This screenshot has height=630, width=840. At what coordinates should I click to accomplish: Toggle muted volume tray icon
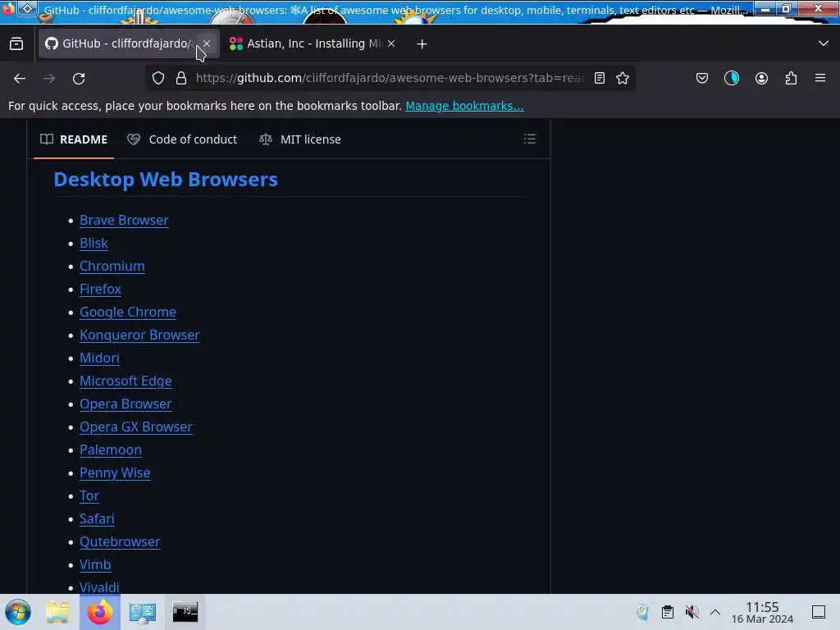[692, 612]
